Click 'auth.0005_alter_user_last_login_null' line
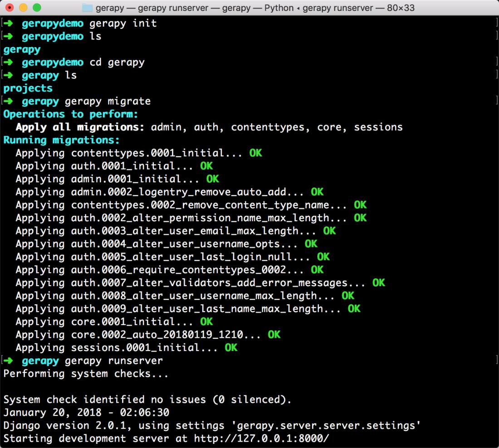Viewport: 499px width, 448px height. (172, 257)
